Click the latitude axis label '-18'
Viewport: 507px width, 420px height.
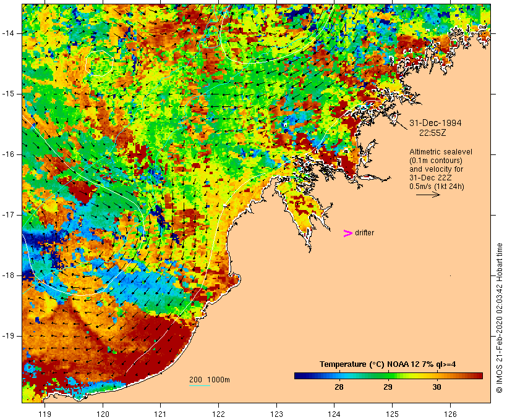click(8, 275)
